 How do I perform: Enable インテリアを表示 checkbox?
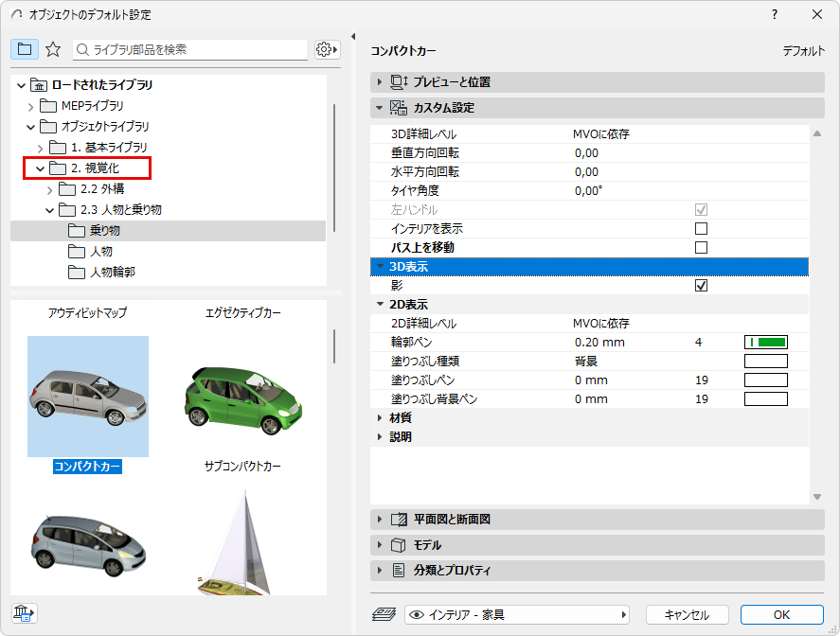[x=701, y=229]
